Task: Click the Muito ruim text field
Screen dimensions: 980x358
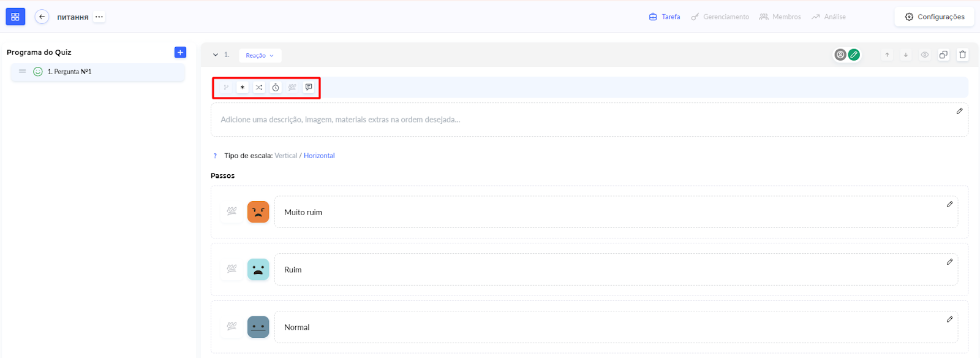Action: click(616, 212)
